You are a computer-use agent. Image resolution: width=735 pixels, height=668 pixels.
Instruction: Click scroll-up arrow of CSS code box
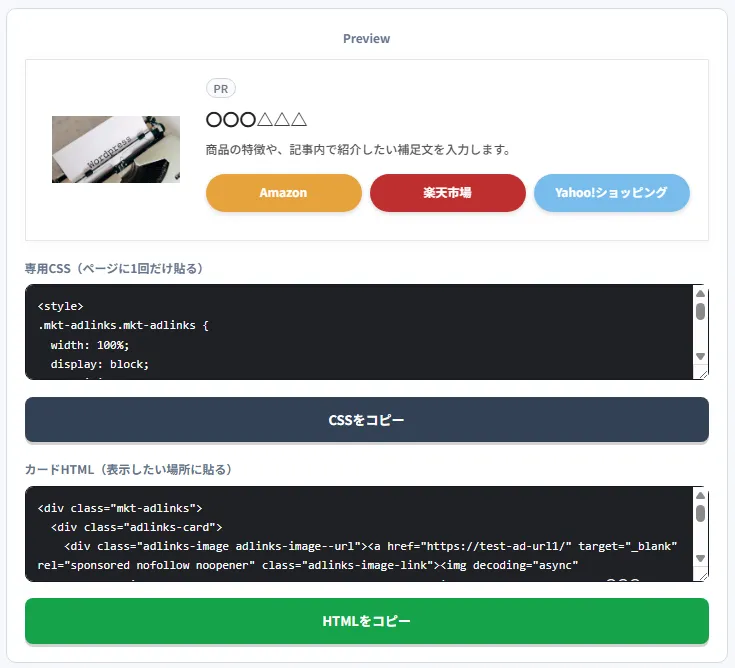pyautogui.click(x=700, y=293)
